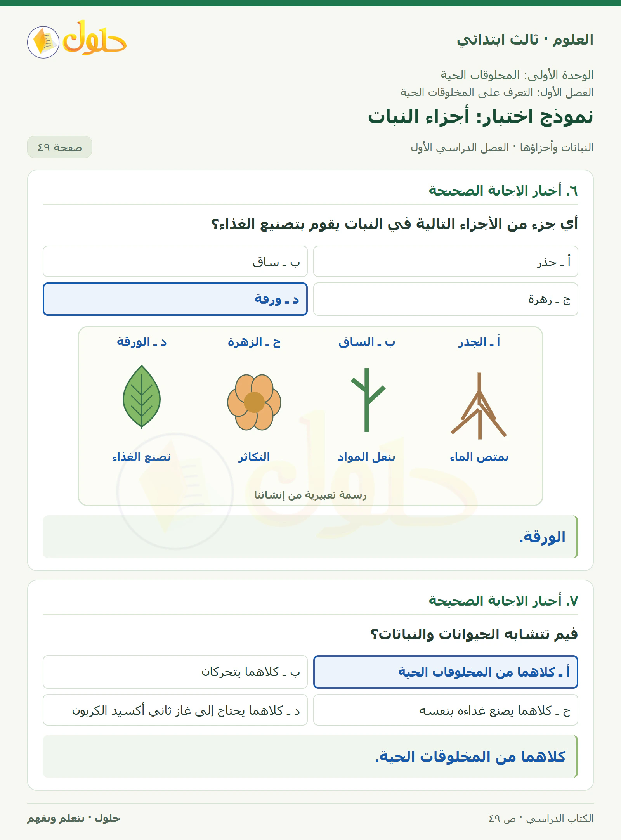Select option د ـ ورقة

175,299
